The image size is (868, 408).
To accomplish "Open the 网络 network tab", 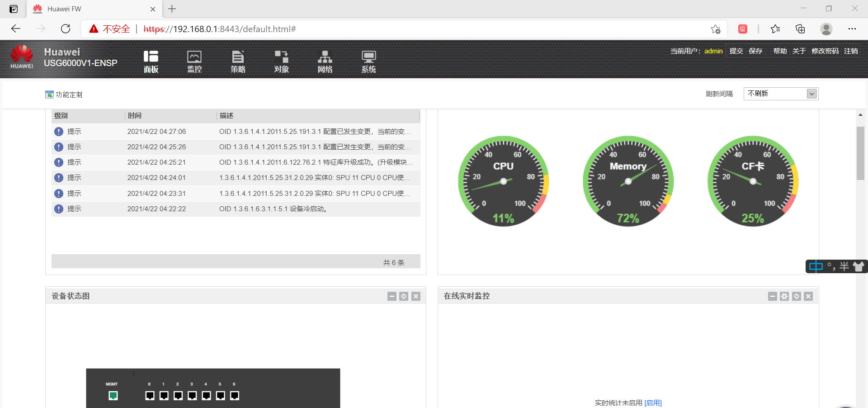I will 325,62.
